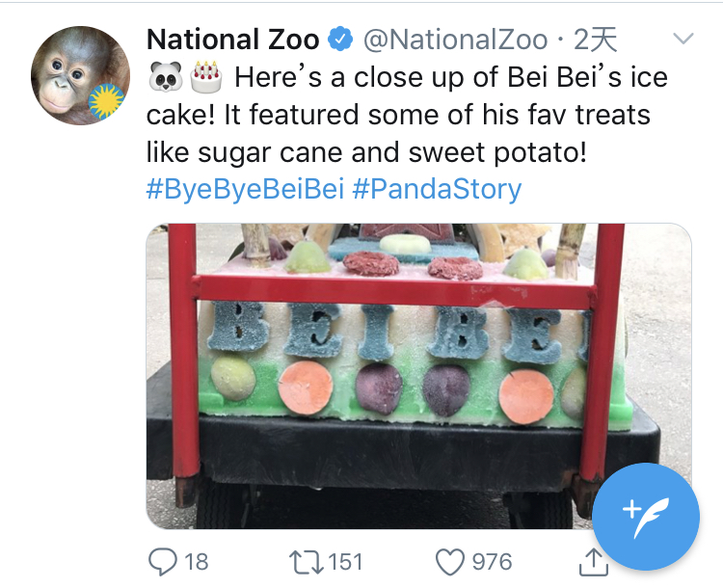The image size is (723, 588).
Task: Click the National Zoo display name
Action: point(232,40)
